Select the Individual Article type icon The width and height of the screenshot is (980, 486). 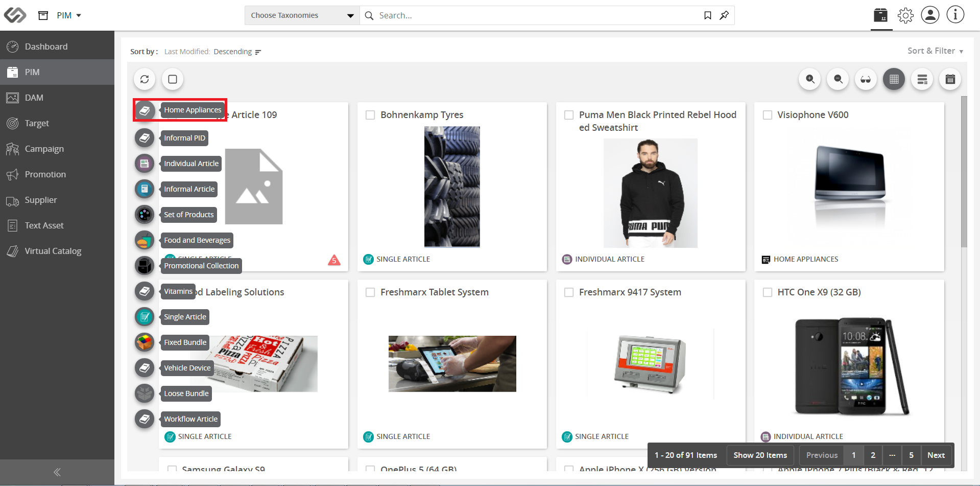point(145,164)
